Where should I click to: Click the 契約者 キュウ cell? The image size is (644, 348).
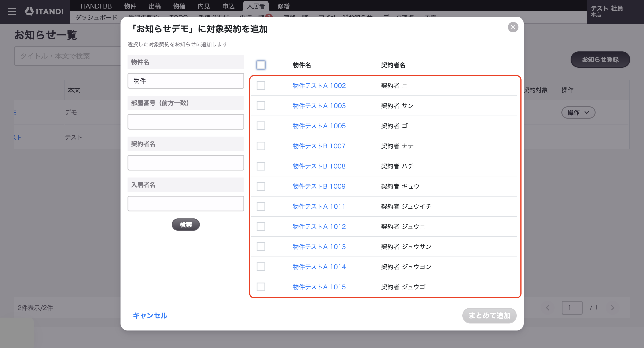click(x=400, y=186)
